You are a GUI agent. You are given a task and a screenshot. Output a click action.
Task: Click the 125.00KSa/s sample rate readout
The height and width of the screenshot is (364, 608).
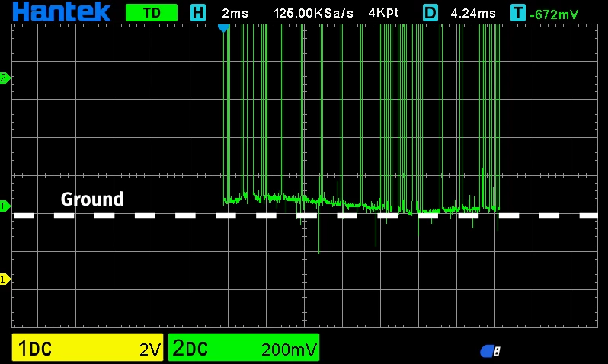(x=313, y=14)
